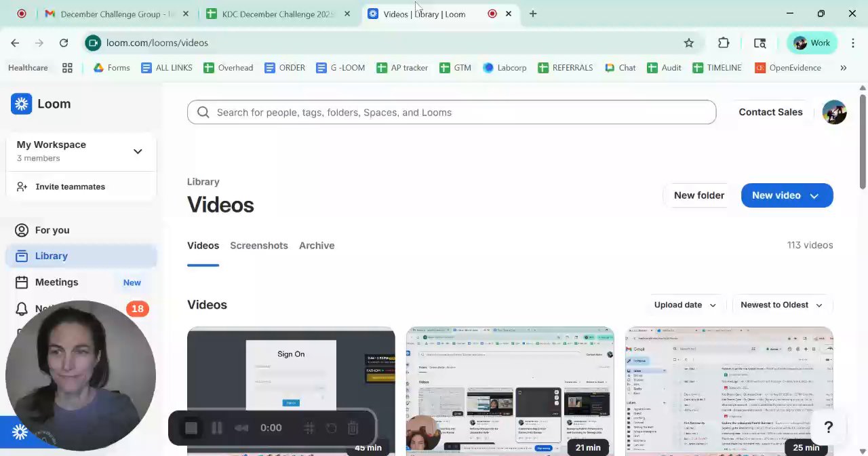Open the 21 min video thumbnail

coord(510,391)
